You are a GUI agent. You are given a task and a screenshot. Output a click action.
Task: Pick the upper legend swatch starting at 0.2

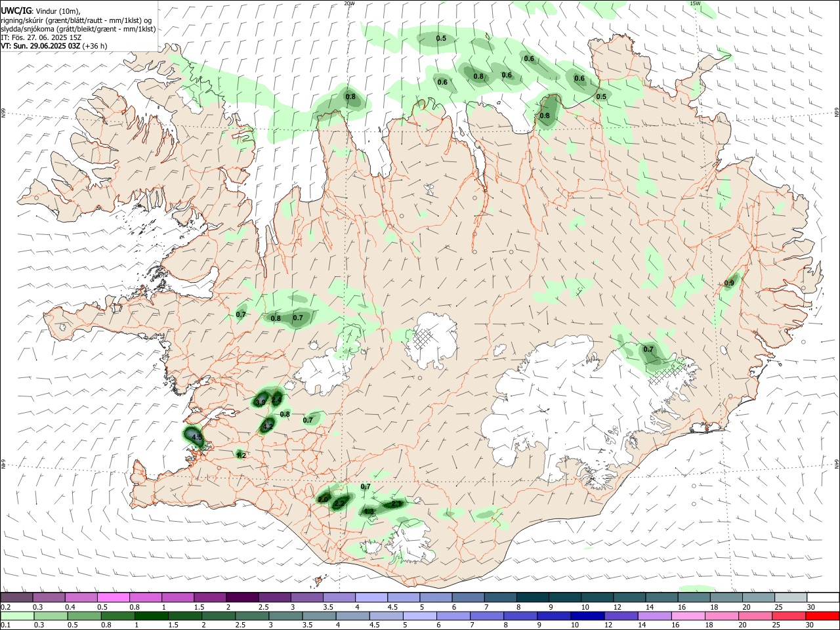click(x=16, y=598)
